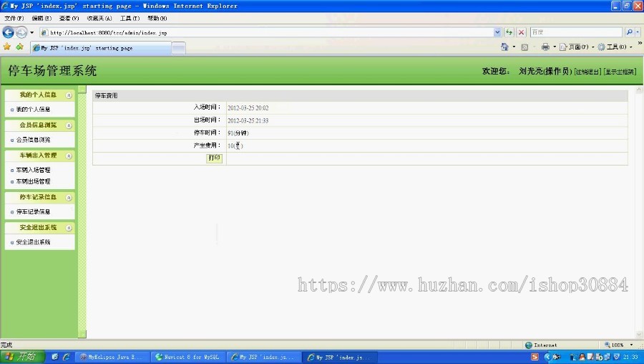Click the main page scrollbar up arrow
Screen dimensions: 644x364
pos(639,90)
